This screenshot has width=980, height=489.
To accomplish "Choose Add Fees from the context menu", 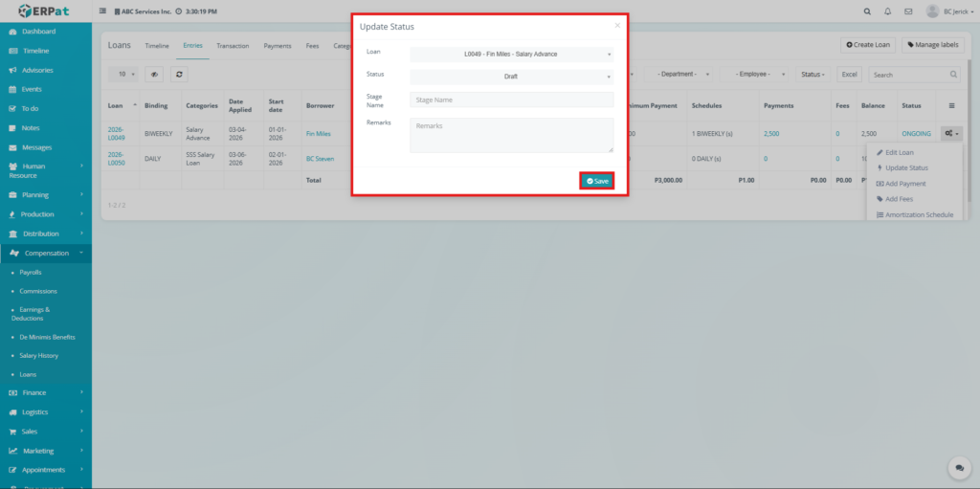I will [895, 199].
